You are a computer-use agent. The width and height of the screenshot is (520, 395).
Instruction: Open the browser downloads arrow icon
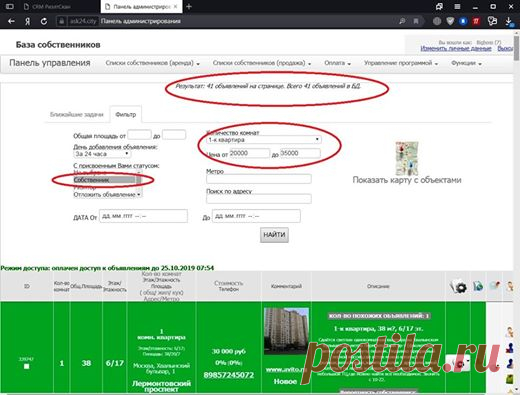point(509,21)
